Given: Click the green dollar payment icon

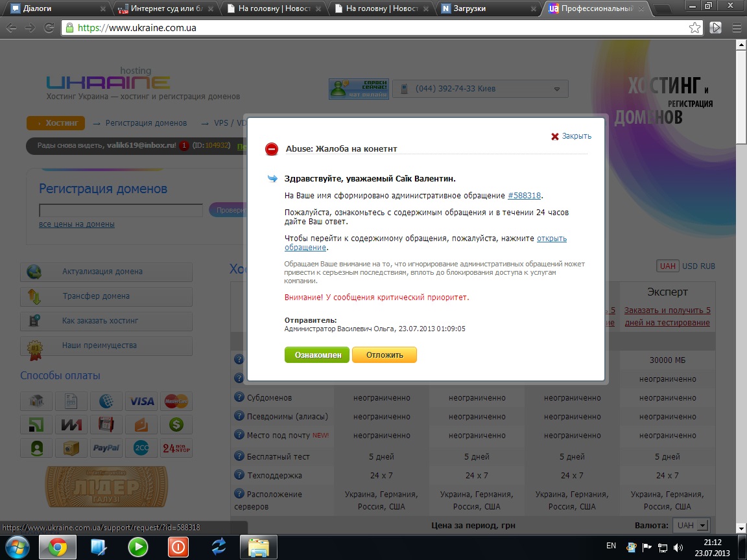Looking at the screenshot, I should tap(176, 425).
